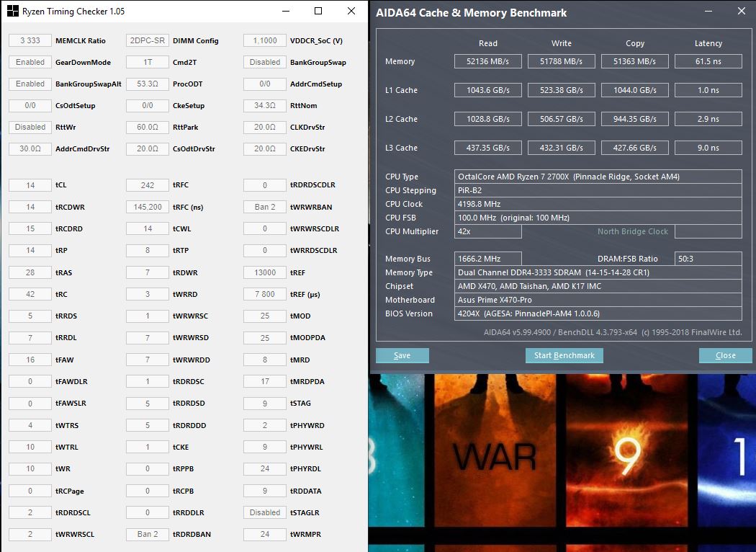Click the CKEDrvStr 20.0Ω field
The width and height of the screenshot is (756, 552).
[265, 148]
